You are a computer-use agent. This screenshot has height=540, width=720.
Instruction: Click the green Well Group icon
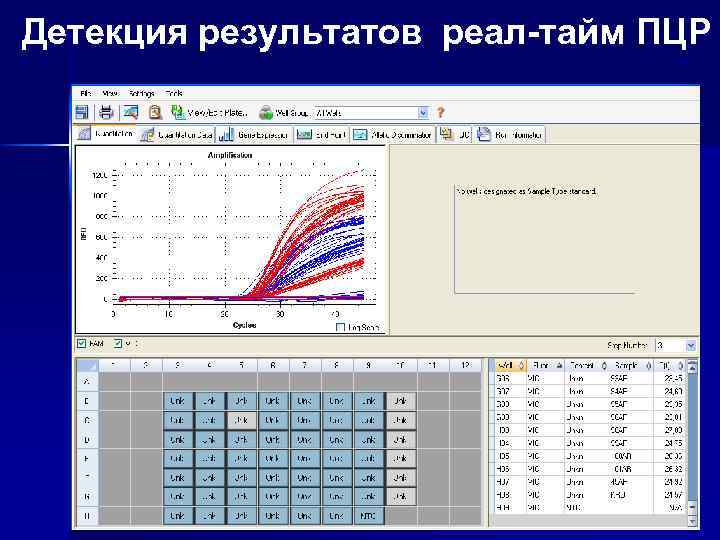(266, 112)
